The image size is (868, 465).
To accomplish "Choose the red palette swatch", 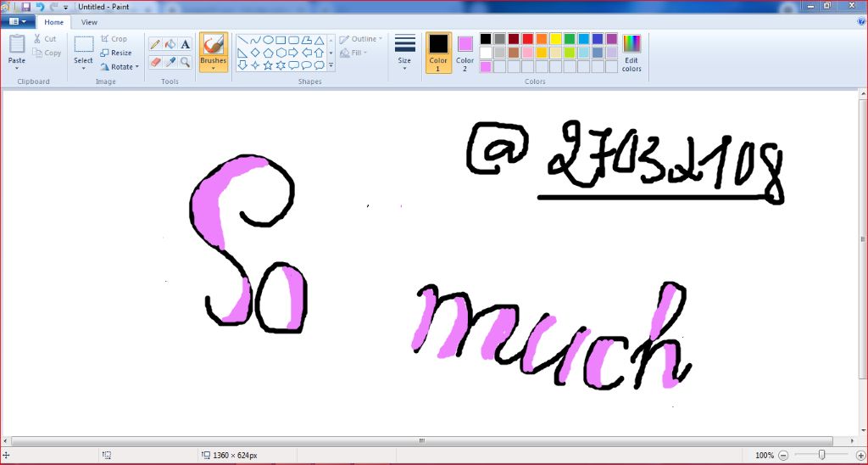I will click(527, 39).
